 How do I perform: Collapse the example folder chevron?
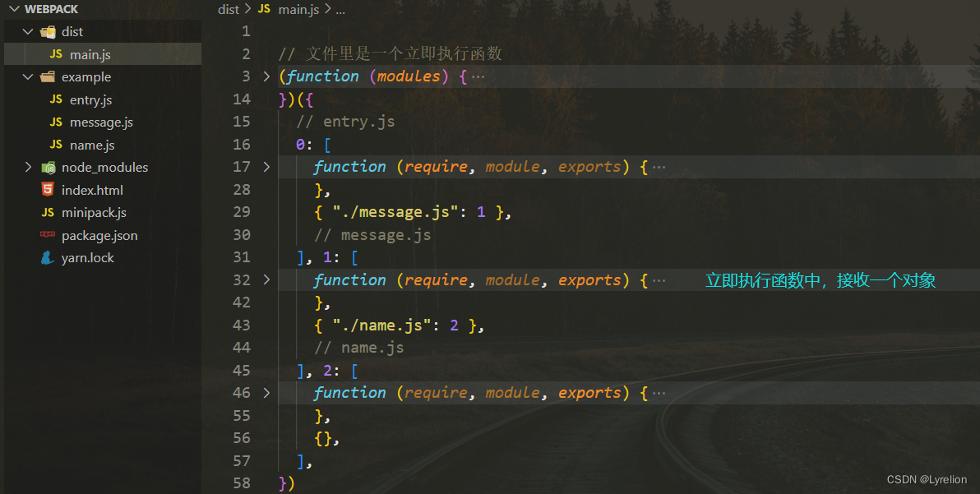28,76
